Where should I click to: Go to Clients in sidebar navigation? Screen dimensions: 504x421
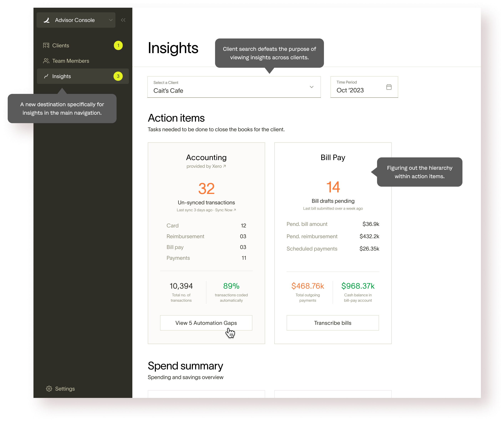tap(61, 46)
